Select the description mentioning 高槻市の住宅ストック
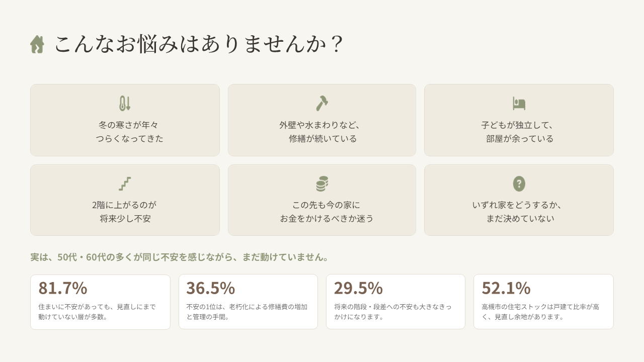Image resolution: width=644 pixels, height=362 pixels. pos(540,312)
